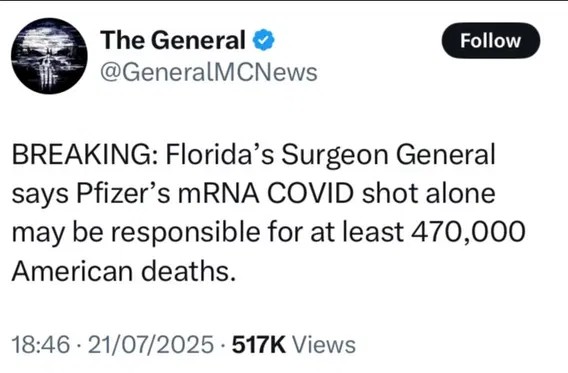Click the blue verified checkmark badge
The image size is (568, 373).
264,40
